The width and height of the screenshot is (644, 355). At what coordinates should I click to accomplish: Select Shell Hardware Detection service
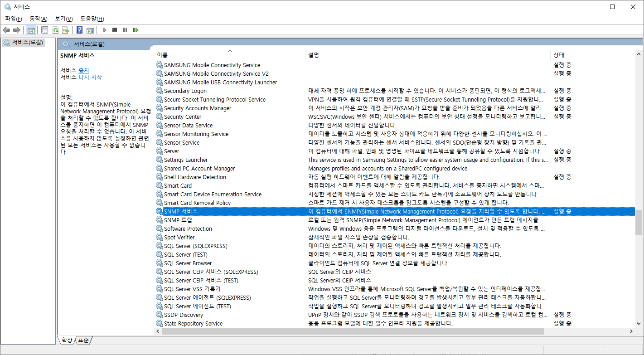coord(195,177)
